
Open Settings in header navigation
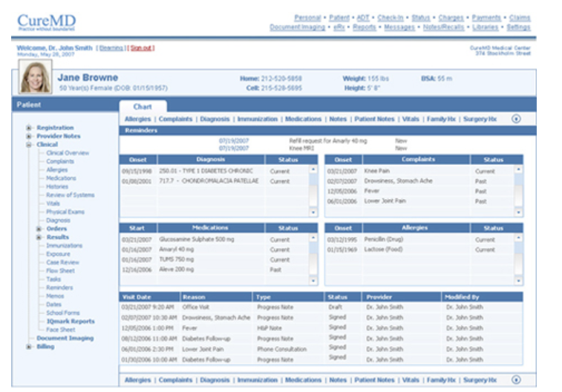tap(518, 27)
